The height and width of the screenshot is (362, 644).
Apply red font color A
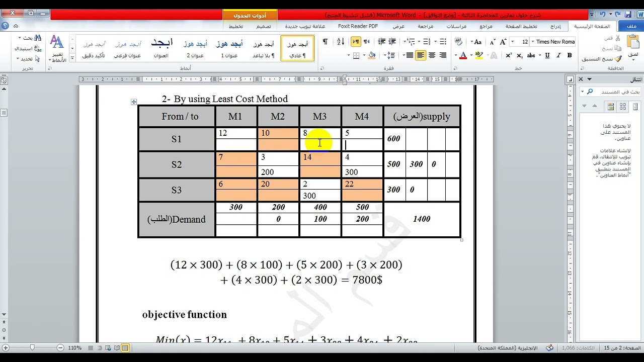pyautogui.click(x=463, y=55)
